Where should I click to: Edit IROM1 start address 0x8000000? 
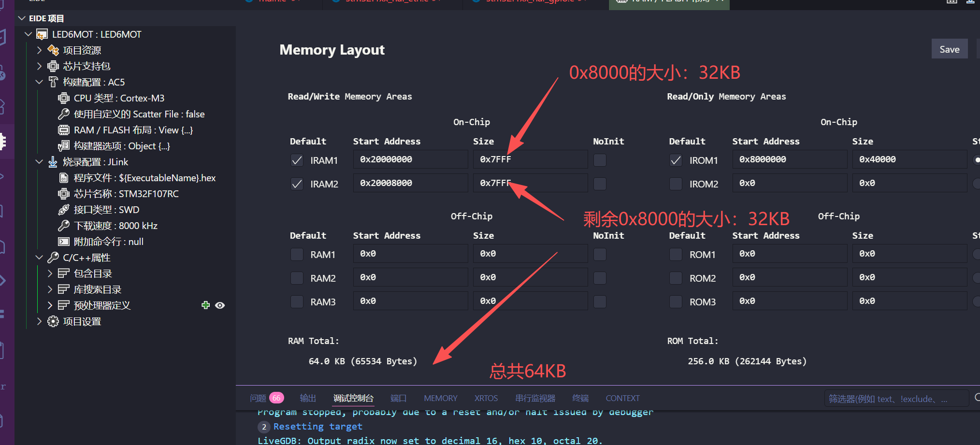(790, 159)
